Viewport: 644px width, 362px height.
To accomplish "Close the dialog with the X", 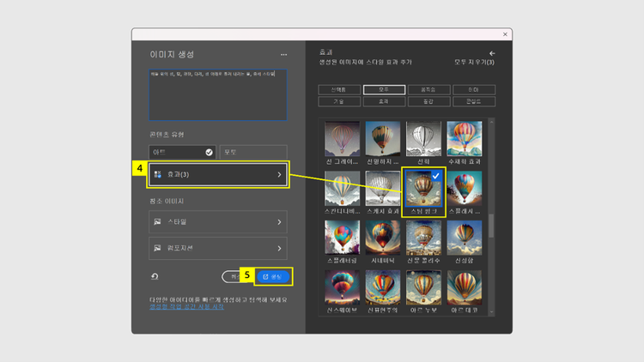I will (505, 34).
